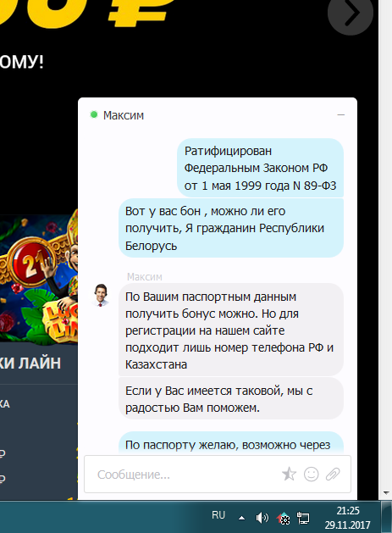Screen dimensions: 392x533
Task: Open the network connection tray icon
Action: (303, 518)
